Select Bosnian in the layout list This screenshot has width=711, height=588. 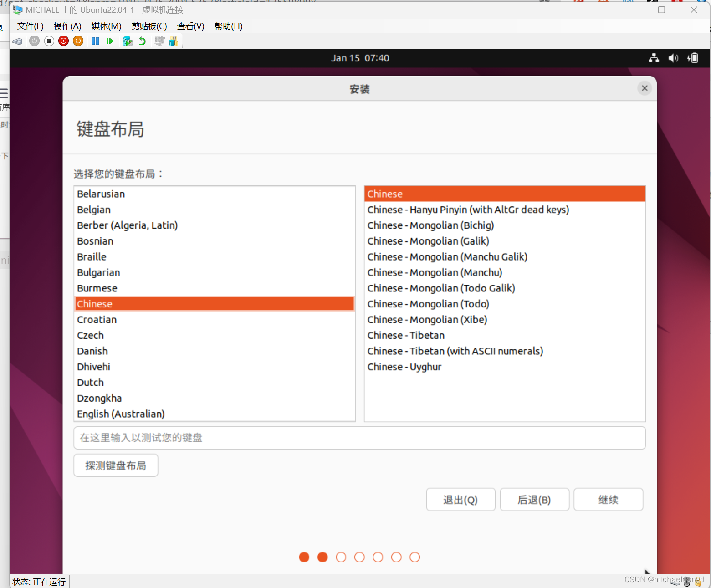(215, 241)
